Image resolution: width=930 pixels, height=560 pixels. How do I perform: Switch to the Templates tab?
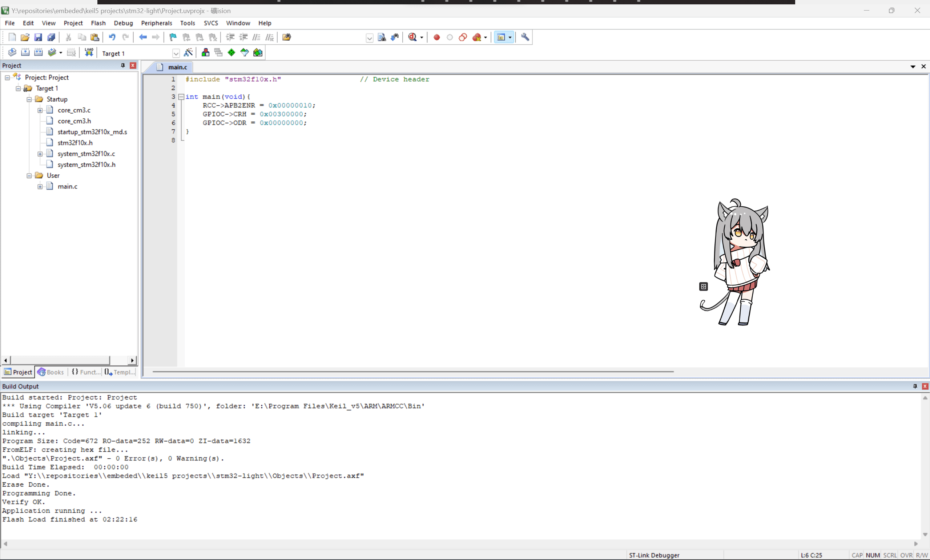[x=120, y=372]
